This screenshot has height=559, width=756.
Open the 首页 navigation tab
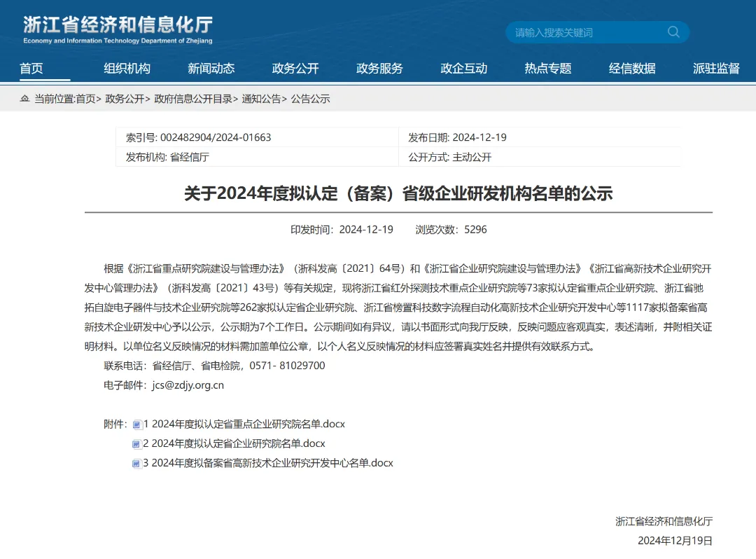click(x=31, y=69)
